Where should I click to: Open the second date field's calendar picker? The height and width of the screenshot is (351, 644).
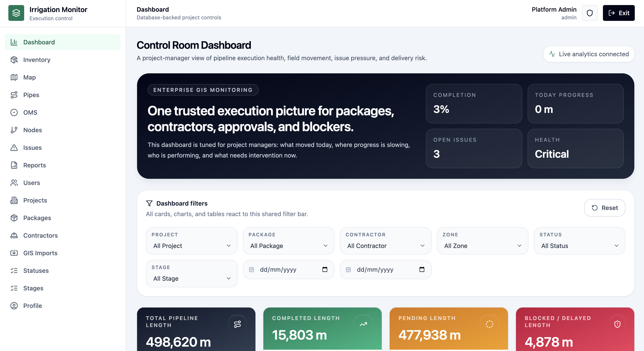422,269
